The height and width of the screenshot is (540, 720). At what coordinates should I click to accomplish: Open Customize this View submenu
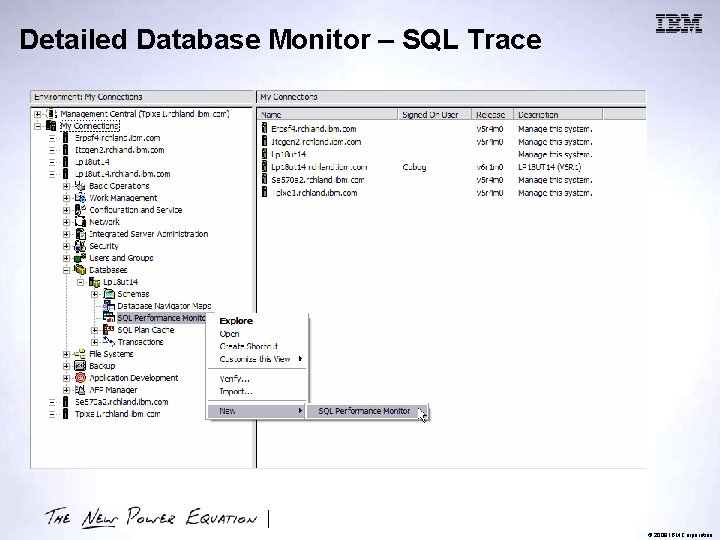pyautogui.click(x=257, y=359)
